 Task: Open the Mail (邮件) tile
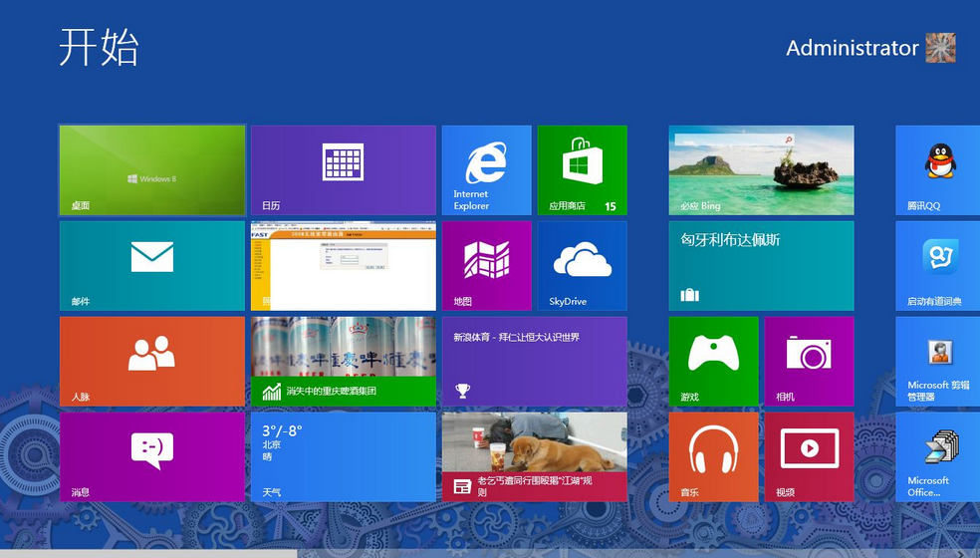pos(152,266)
